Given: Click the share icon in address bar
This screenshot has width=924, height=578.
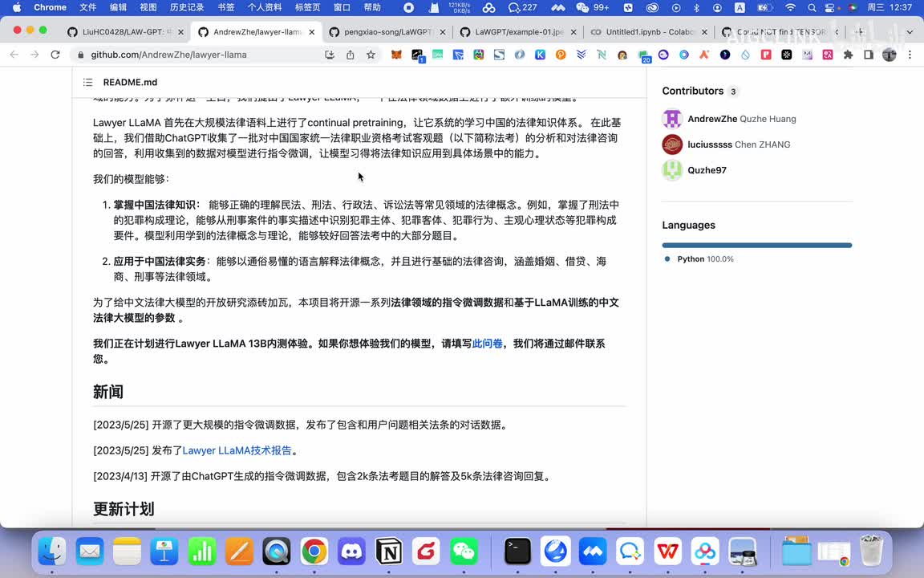Looking at the screenshot, I should pos(351,55).
